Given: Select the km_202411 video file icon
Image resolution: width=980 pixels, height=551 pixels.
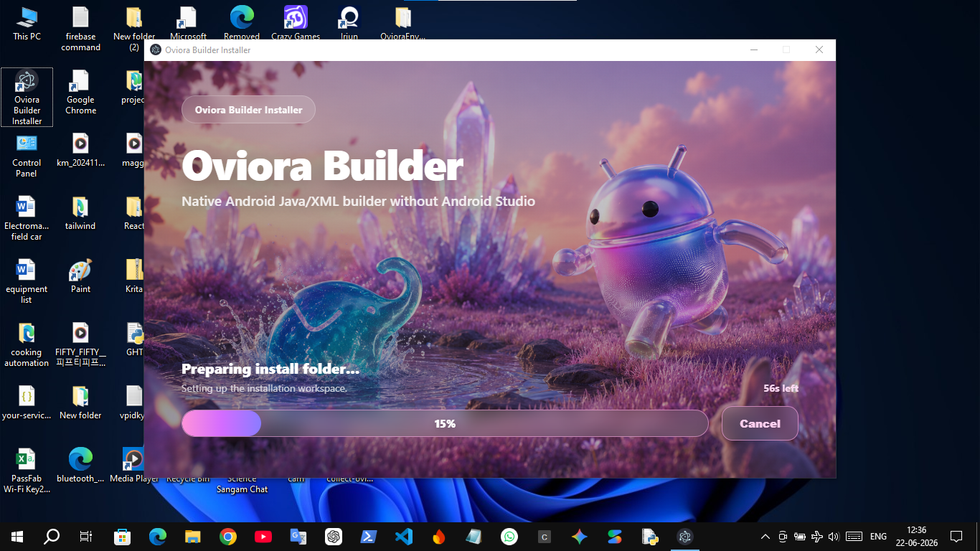Looking at the screenshot, I should pyautogui.click(x=80, y=150).
